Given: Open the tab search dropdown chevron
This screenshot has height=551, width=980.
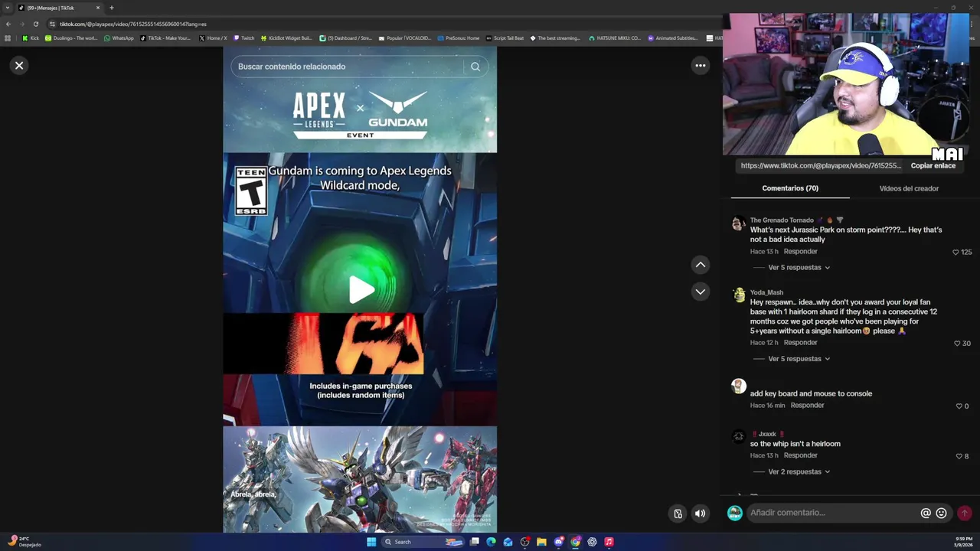Looking at the screenshot, I should (x=8, y=8).
